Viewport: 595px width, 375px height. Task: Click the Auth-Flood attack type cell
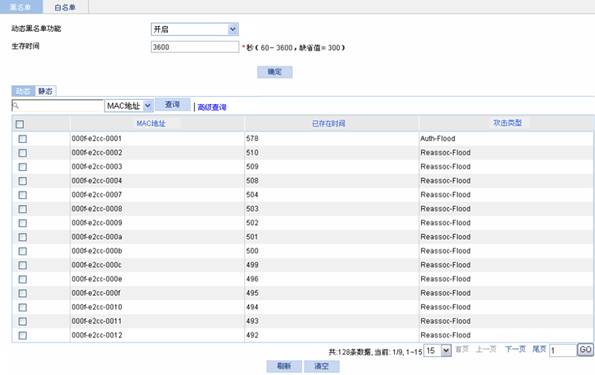pos(438,139)
